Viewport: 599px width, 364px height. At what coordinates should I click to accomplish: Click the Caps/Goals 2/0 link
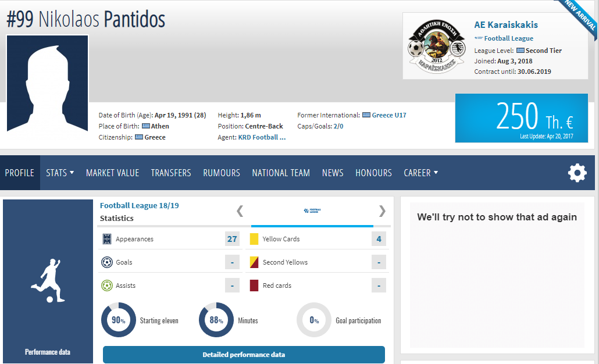pos(338,126)
